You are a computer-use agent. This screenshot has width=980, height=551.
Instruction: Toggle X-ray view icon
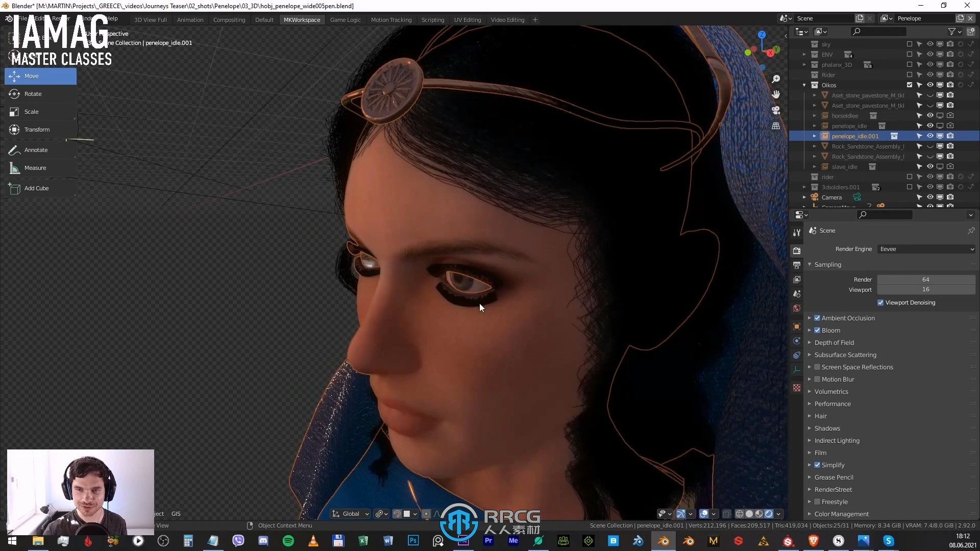pos(726,514)
